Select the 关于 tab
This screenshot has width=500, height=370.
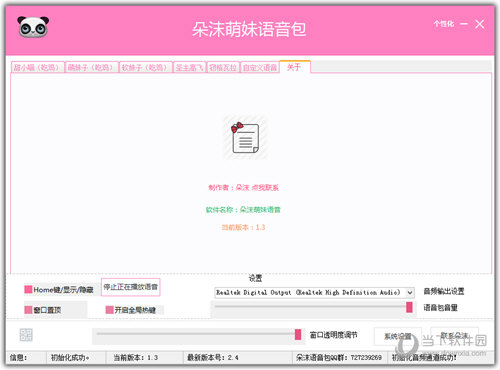click(x=295, y=67)
